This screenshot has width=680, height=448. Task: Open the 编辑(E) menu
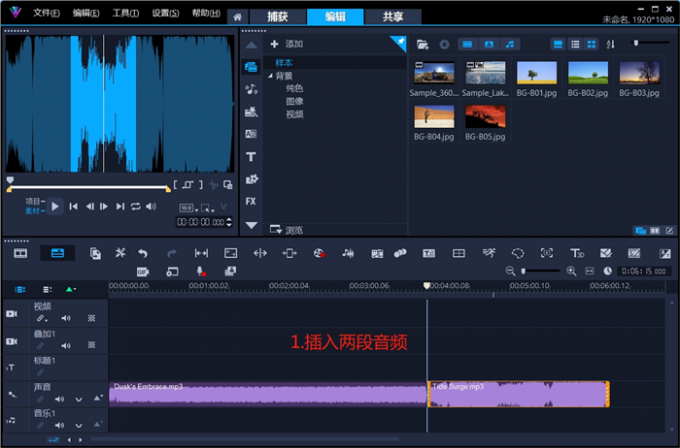[x=86, y=13]
